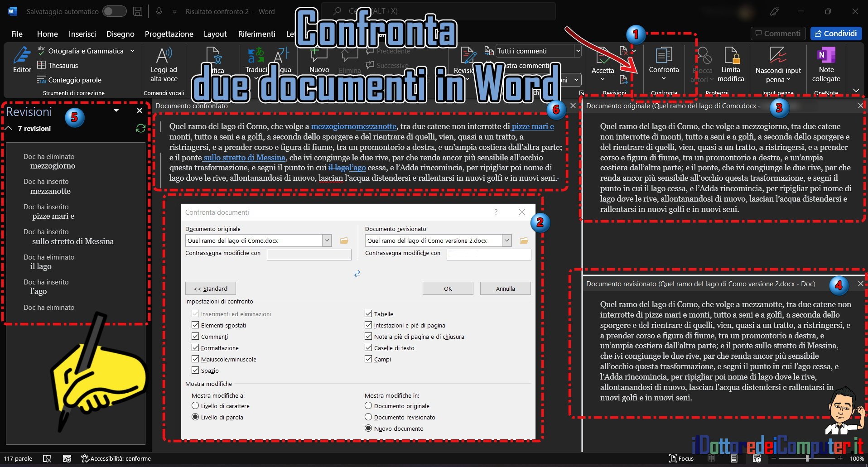Click the Condividi share button
868x467 pixels.
(x=836, y=34)
